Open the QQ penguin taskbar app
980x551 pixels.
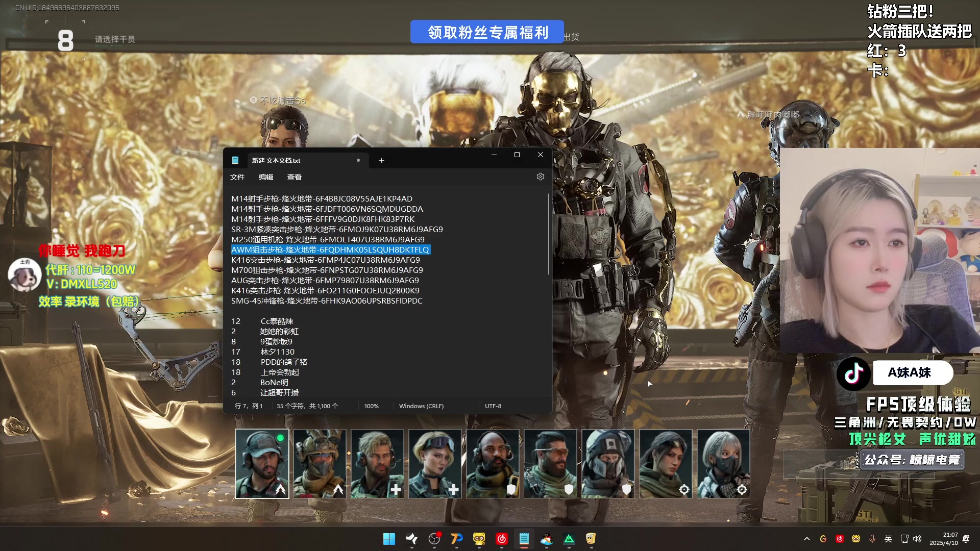click(x=547, y=539)
